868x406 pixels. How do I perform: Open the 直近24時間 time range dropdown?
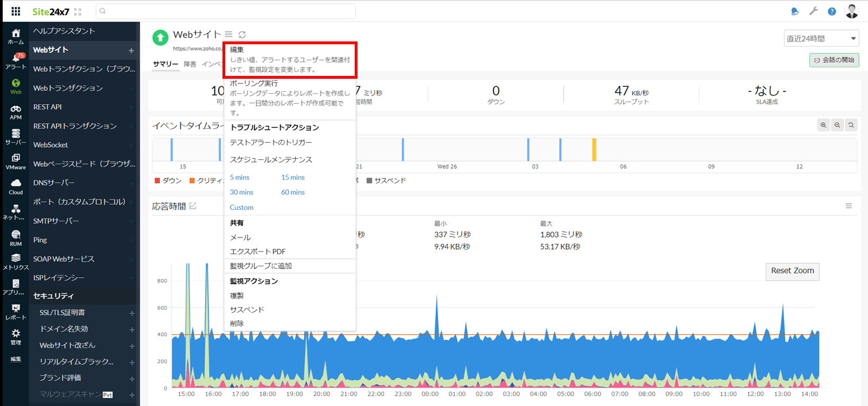(x=821, y=39)
